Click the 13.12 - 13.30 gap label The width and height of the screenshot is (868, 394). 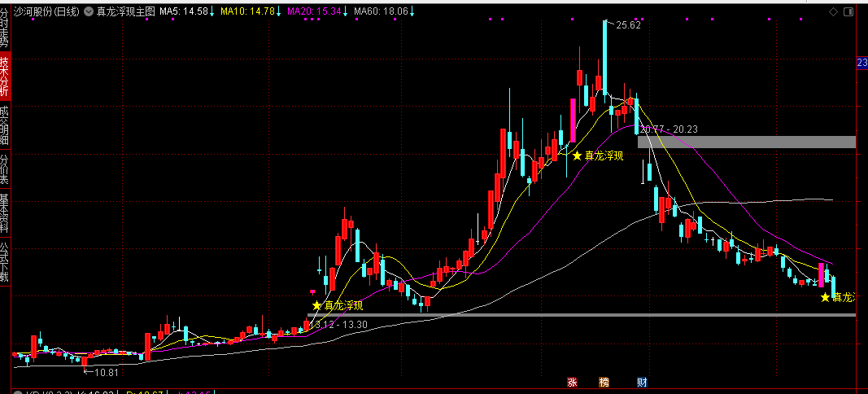pos(338,325)
